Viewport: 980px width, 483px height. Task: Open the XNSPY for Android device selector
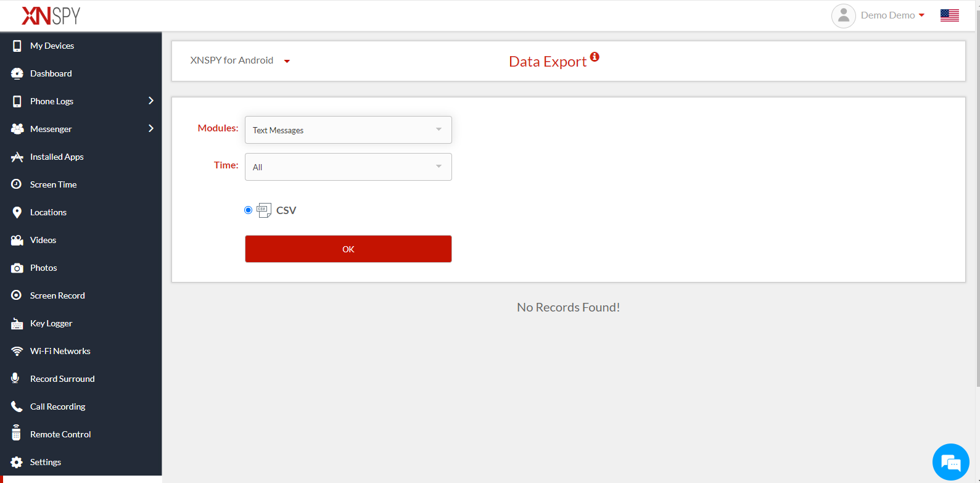240,60
